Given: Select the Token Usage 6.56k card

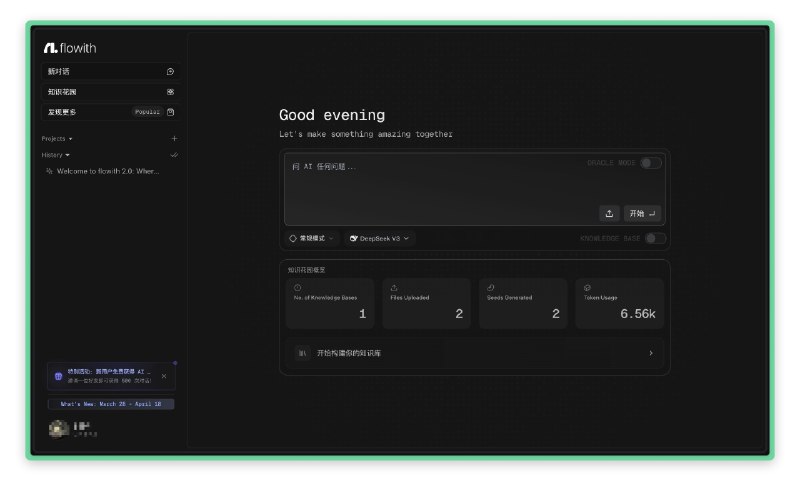Looking at the screenshot, I should point(619,303).
